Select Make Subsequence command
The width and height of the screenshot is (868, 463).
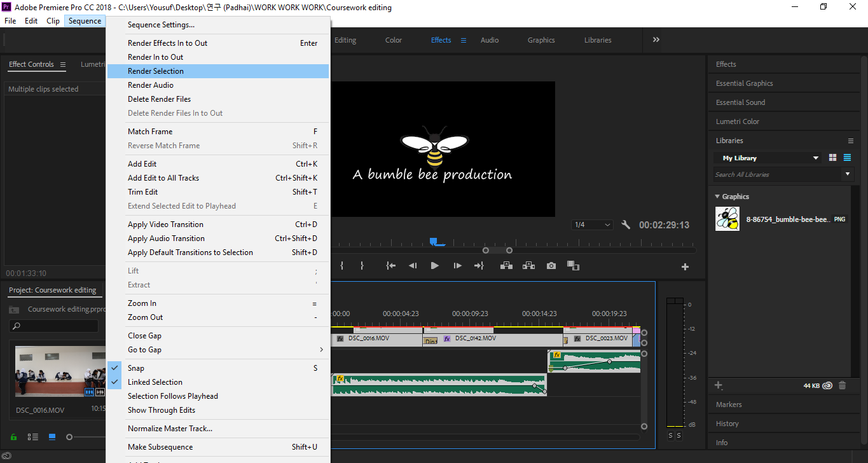pos(218,447)
